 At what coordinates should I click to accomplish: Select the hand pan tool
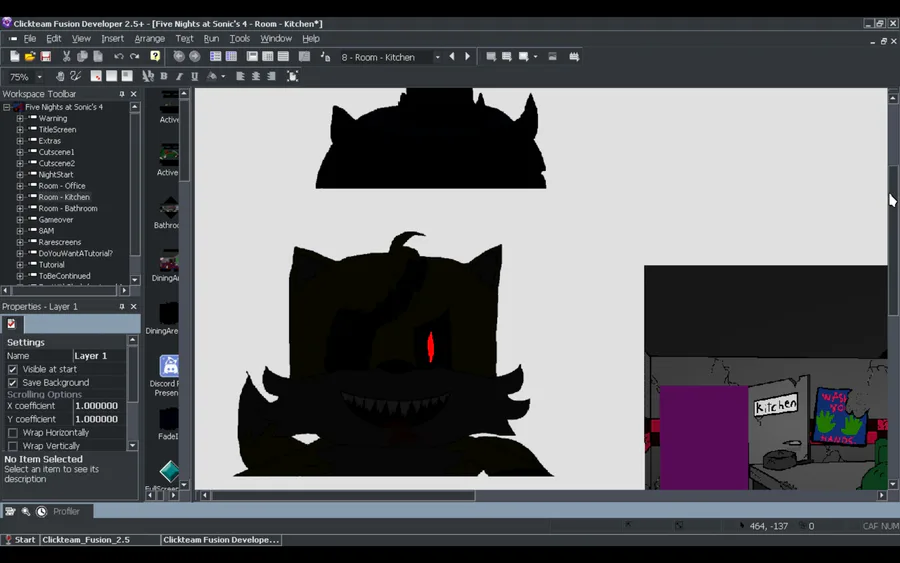pos(60,76)
